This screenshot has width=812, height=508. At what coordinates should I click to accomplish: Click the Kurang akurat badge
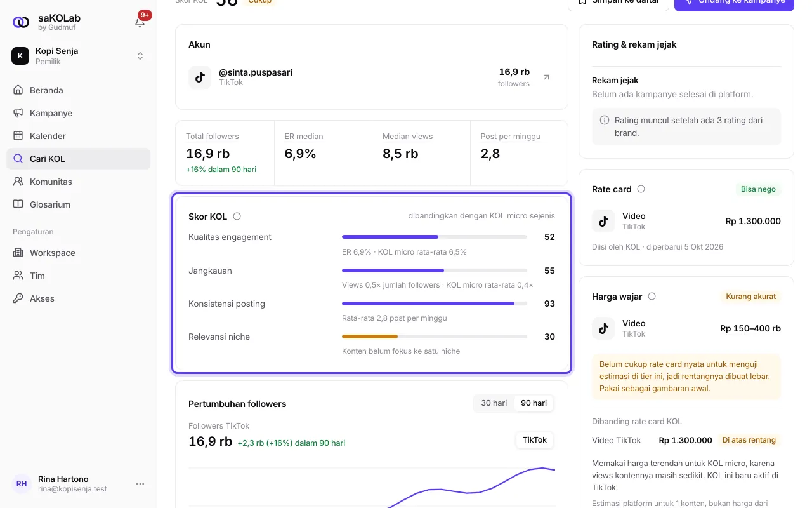click(x=751, y=297)
